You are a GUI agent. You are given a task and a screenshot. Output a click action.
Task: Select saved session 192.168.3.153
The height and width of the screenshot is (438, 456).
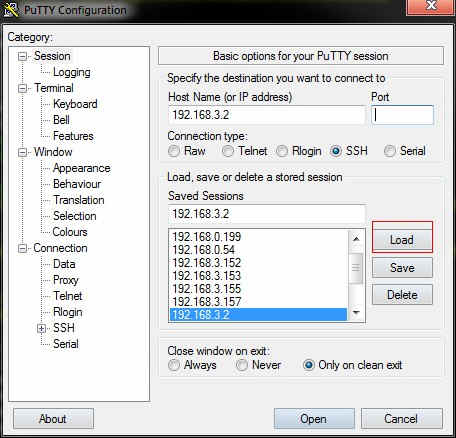coord(258,276)
